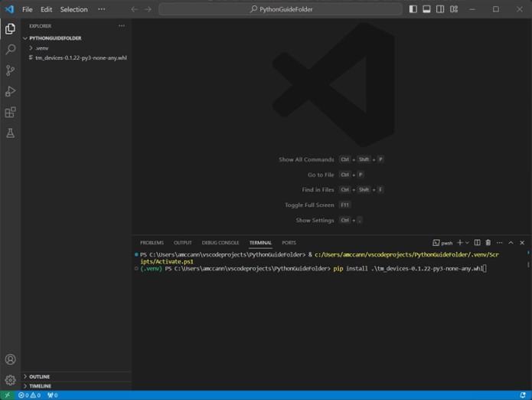Open the Extensions view

coord(10,112)
